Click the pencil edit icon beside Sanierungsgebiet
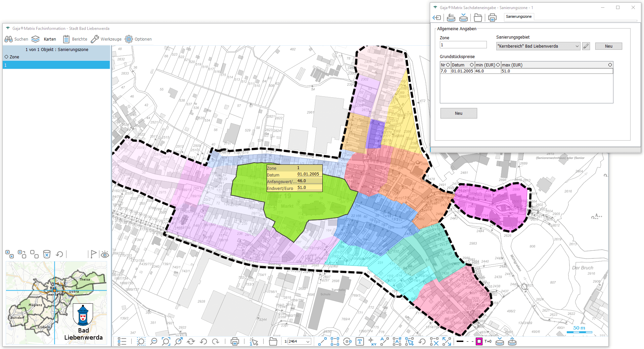644x349 pixels. [x=586, y=46]
